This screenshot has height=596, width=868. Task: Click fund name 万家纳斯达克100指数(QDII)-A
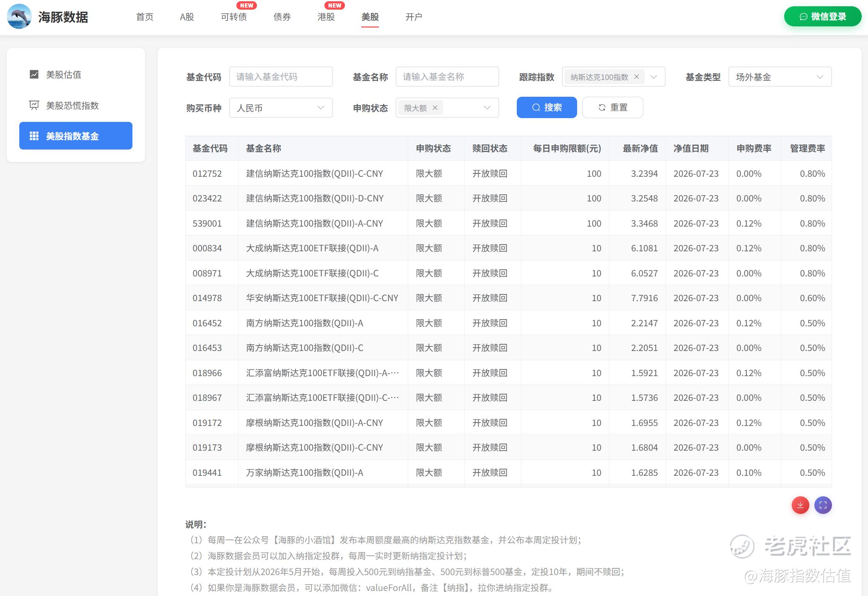click(x=305, y=472)
